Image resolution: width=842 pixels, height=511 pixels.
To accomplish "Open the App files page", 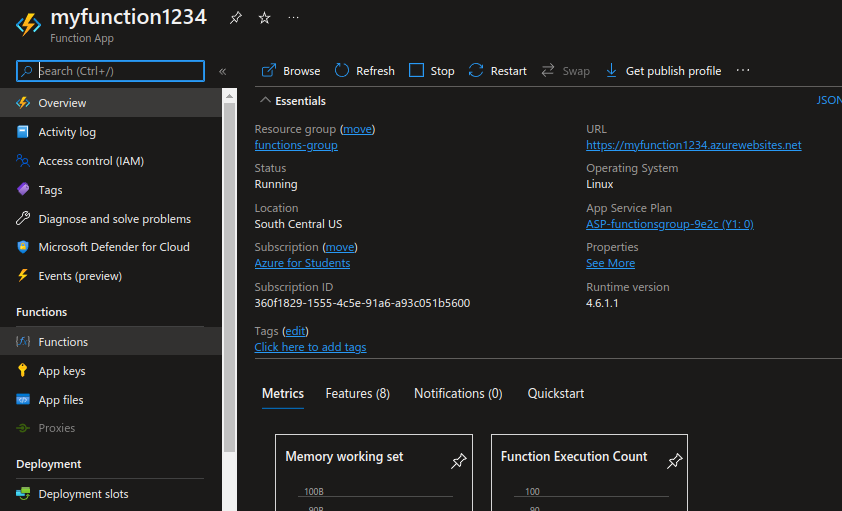I will (x=111, y=400).
